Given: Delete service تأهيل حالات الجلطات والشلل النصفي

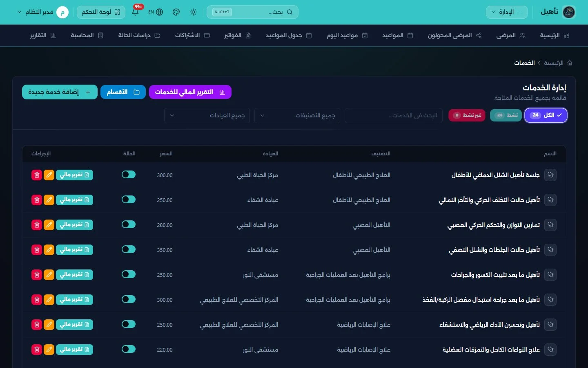Looking at the screenshot, I should (x=37, y=250).
